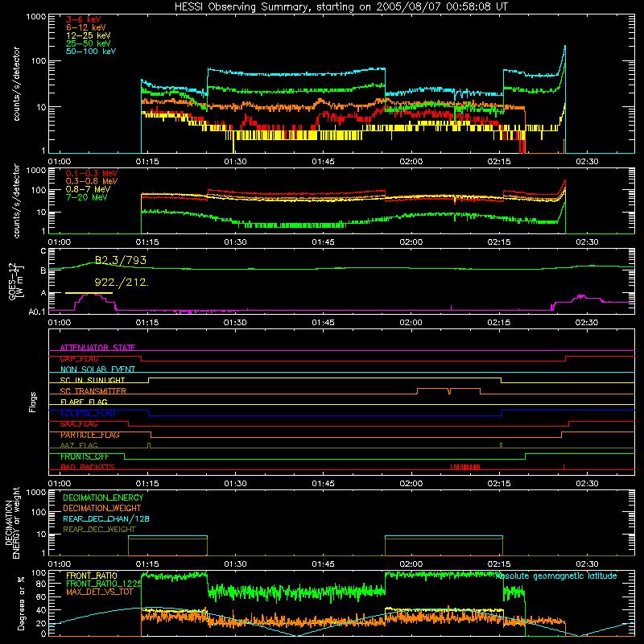Image resolution: width=644 pixels, height=644 pixels.
Task: Click the AAZ_FLAG label
Action: (79, 445)
